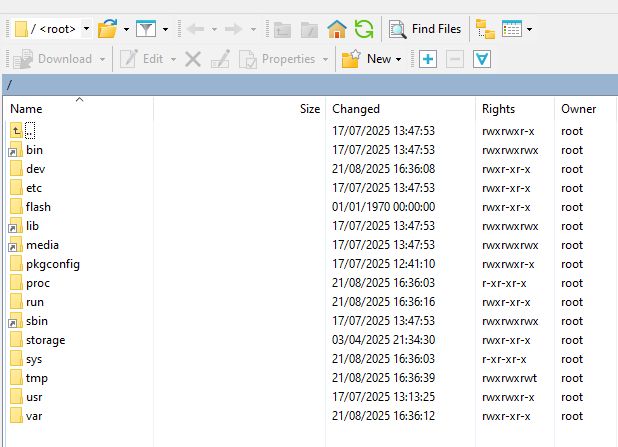The width and height of the screenshot is (618, 447).
Task: Expand the filter dropdown arrow
Action: click(165, 29)
